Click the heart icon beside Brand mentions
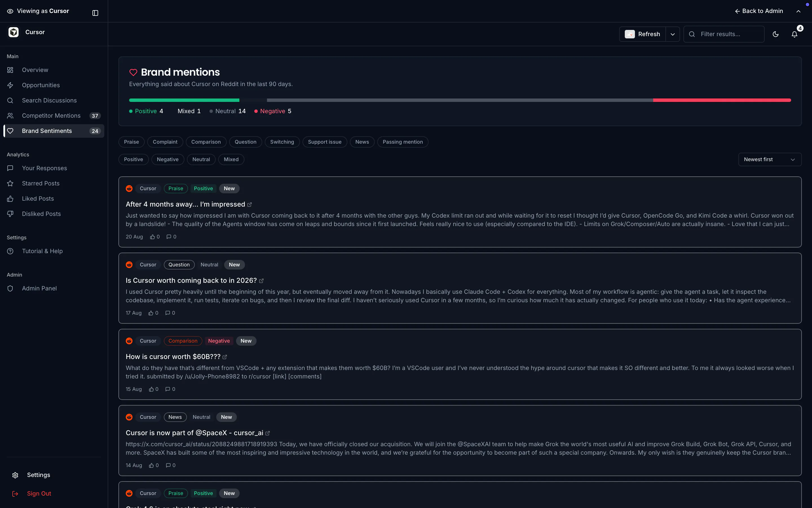The width and height of the screenshot is (812, 508). 133,72
